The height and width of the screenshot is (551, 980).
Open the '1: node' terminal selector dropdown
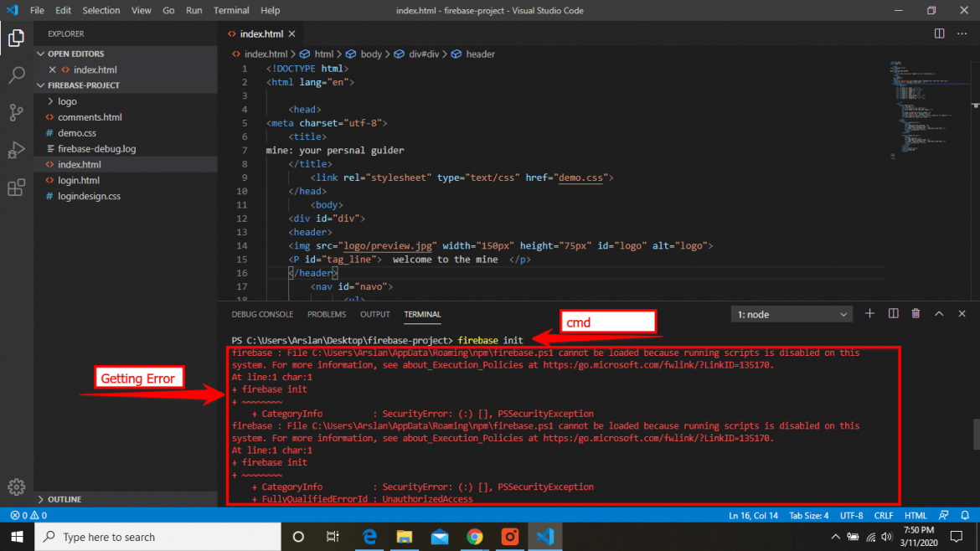792,314
